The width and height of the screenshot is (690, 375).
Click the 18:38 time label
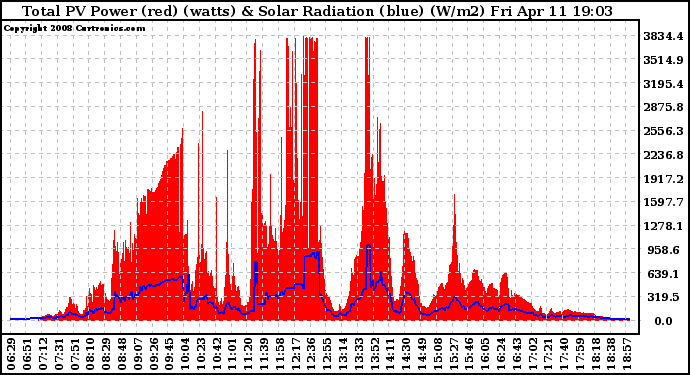coord(612,354)
